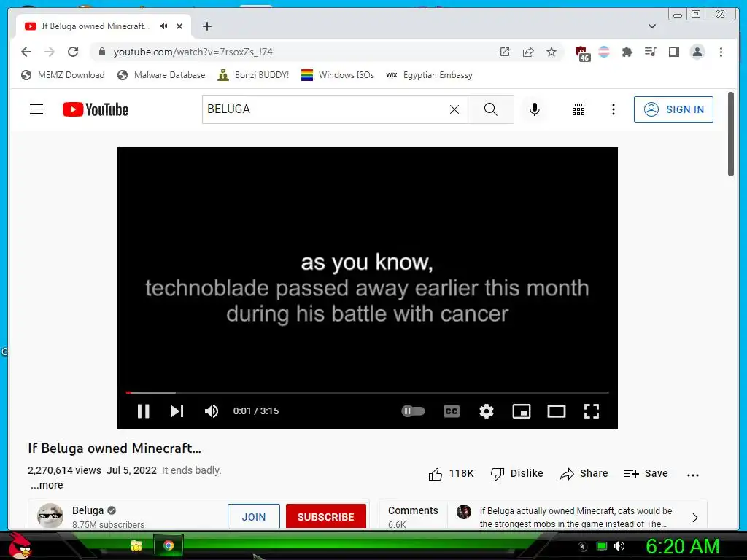
Task: Click the forward navigation arrow
Action: click(50, 52)
